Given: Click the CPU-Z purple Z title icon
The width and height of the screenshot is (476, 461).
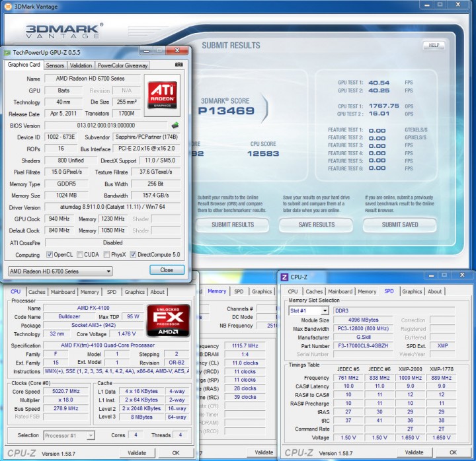Looking at the screenshot, I should tap(284, 277).
